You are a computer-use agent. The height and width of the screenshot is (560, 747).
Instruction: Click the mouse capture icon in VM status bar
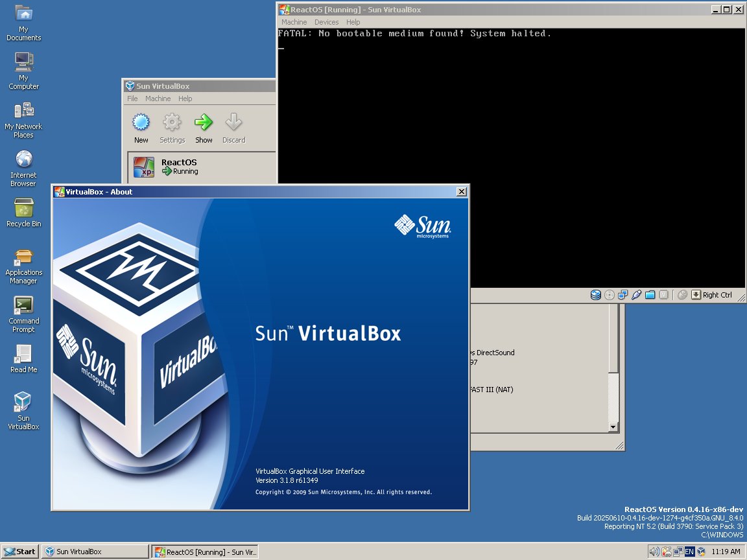(682, 295)
